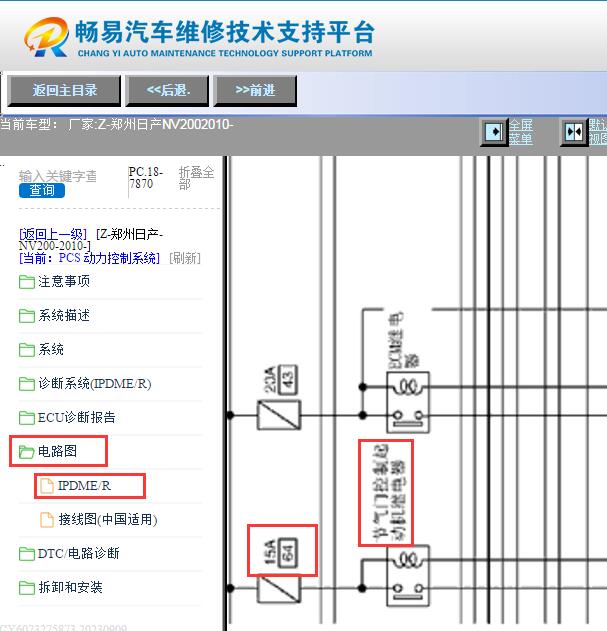Click the ECM relay symbol in diagram
Viewport: 607px width, 631px height.
click(408, 402)
